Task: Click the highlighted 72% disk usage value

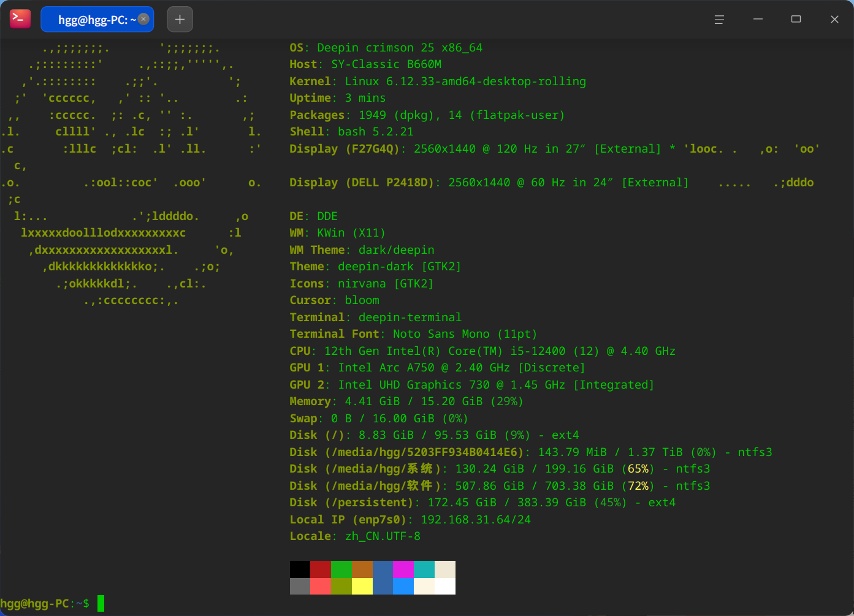Action: [638, 486]
